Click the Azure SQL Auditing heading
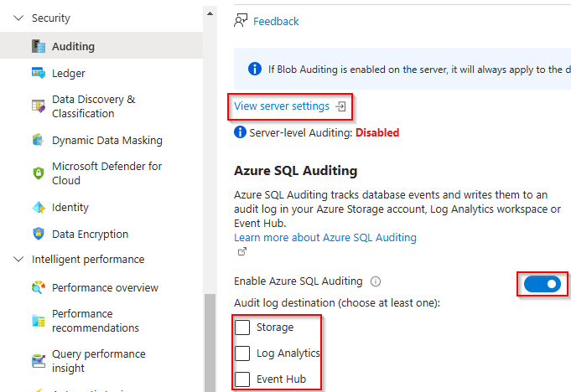Screen dimensions: 571x392 point(296,171)
